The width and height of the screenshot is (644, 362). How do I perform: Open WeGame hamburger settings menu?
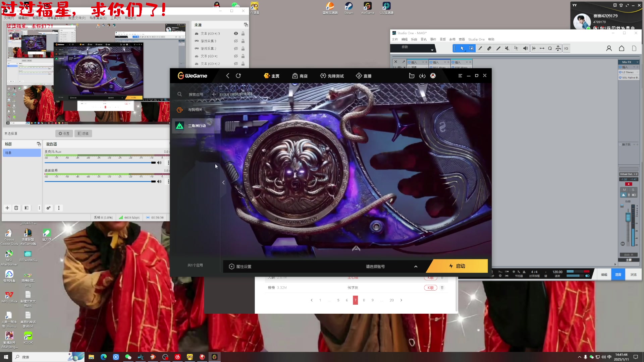(460, 76)
